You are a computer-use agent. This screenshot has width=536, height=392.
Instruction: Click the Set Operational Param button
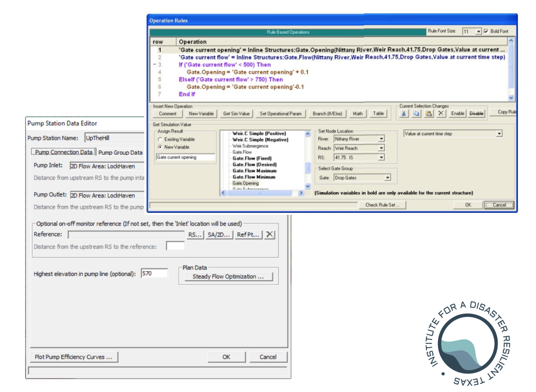(x=280, y=113)
